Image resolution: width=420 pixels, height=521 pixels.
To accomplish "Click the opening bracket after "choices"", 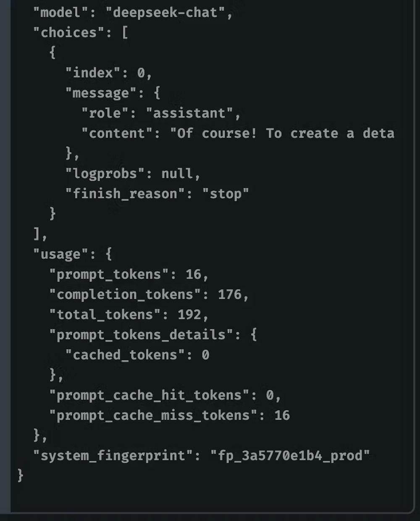I will [x=125, y=33].
